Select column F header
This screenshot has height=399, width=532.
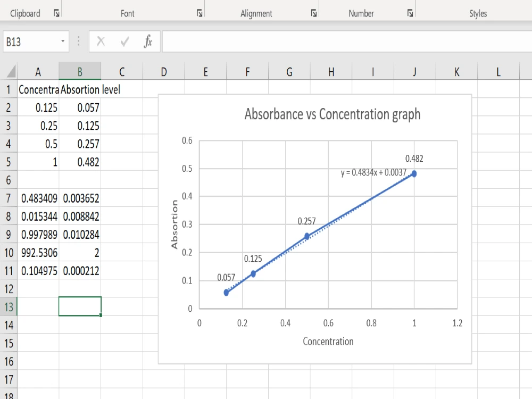pyautogui.click(x=247, y=72)
